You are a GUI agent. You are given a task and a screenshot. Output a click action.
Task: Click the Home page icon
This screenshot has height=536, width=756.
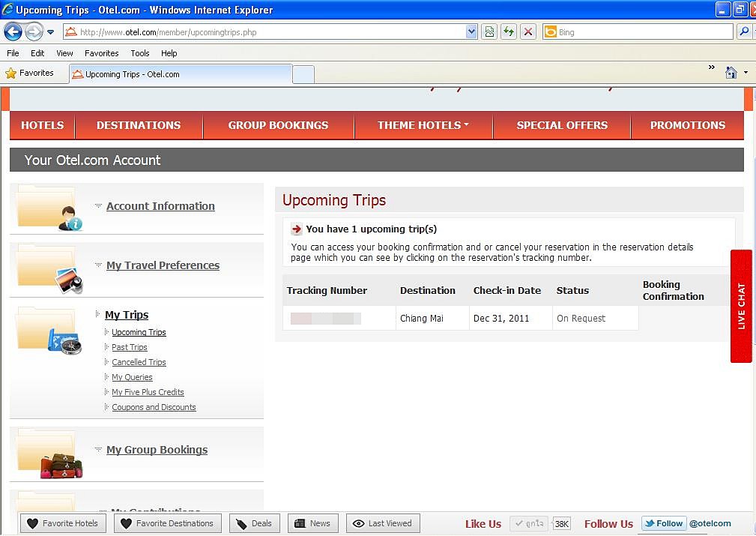pos(731,73)
